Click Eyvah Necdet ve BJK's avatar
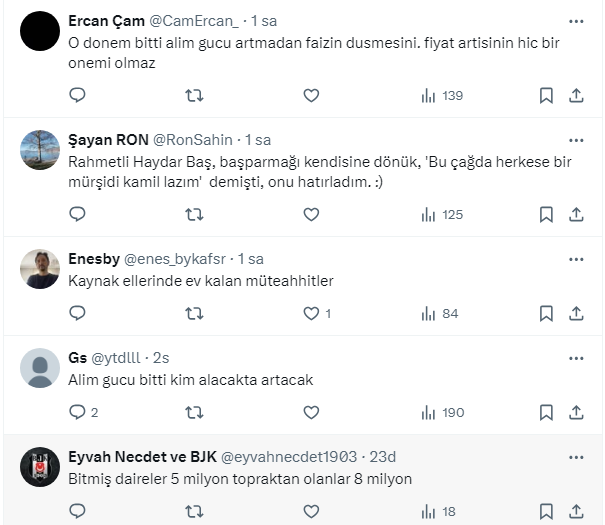 (x=41, y=467)
